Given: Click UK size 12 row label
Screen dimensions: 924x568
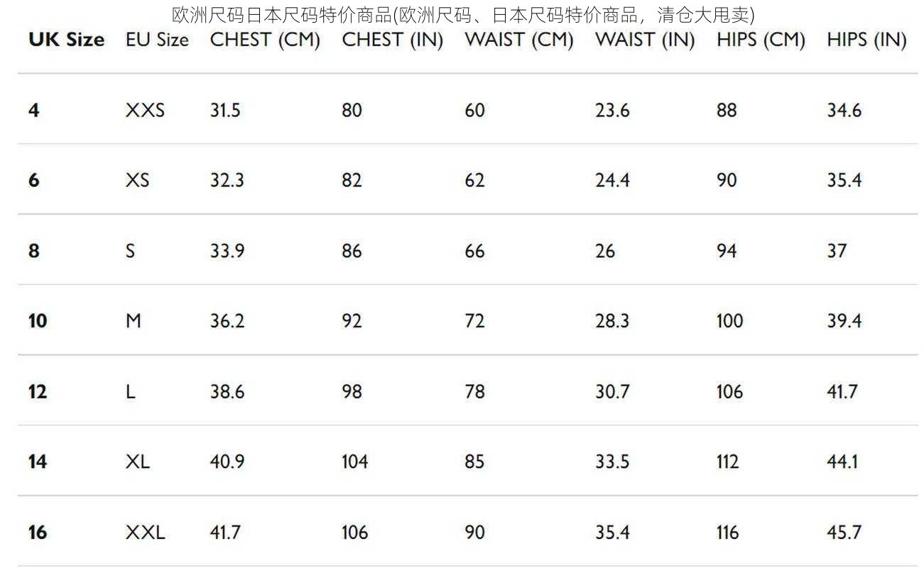Looking at the screenshot, I should 38,391.
